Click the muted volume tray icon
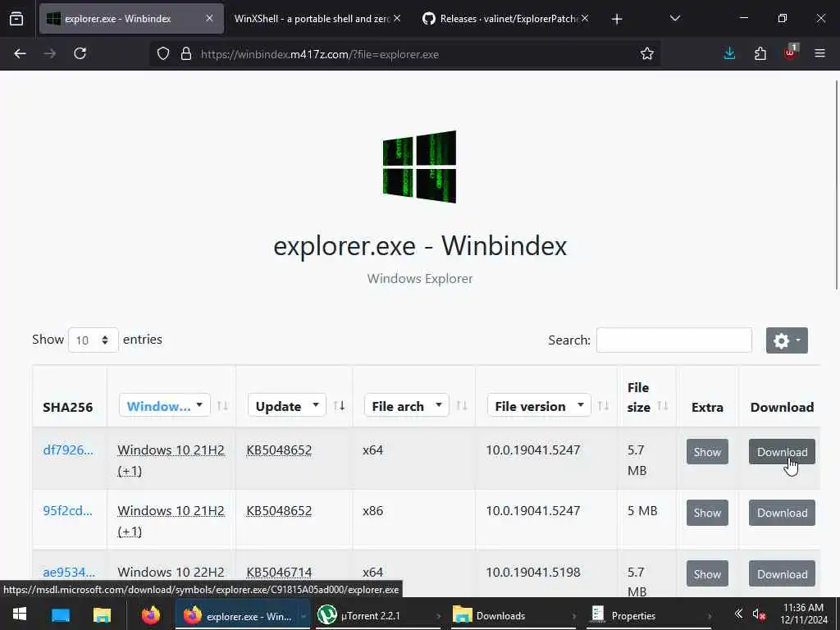Viewport: 840px width, 630px height. tap(759, 614)
